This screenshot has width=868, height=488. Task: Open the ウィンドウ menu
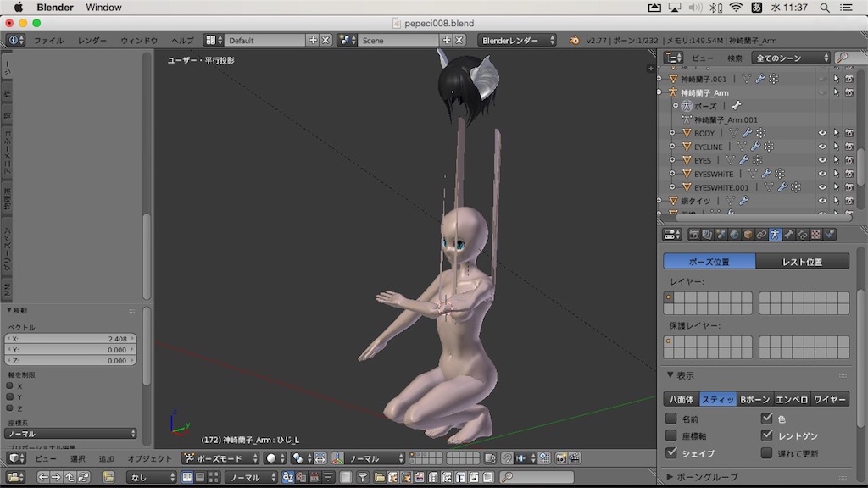tap(139, 41)
